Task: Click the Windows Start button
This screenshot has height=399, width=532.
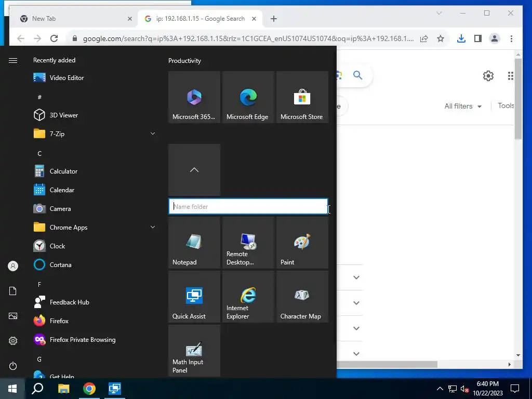Action: pyautogui.click(x=12, y=389)
